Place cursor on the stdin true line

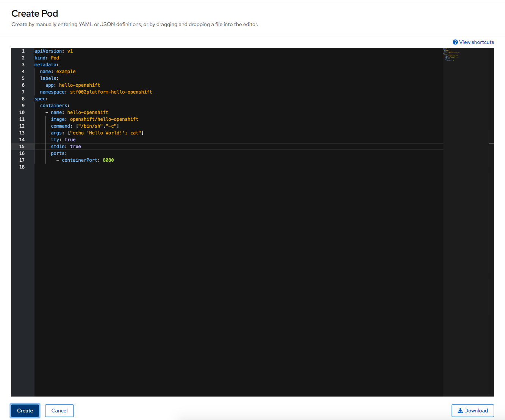coord(66,147)
